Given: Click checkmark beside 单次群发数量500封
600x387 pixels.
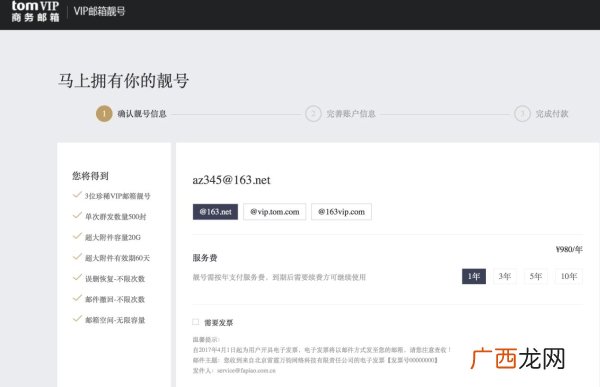Looking at the screenshot, I should click(77, 216).
